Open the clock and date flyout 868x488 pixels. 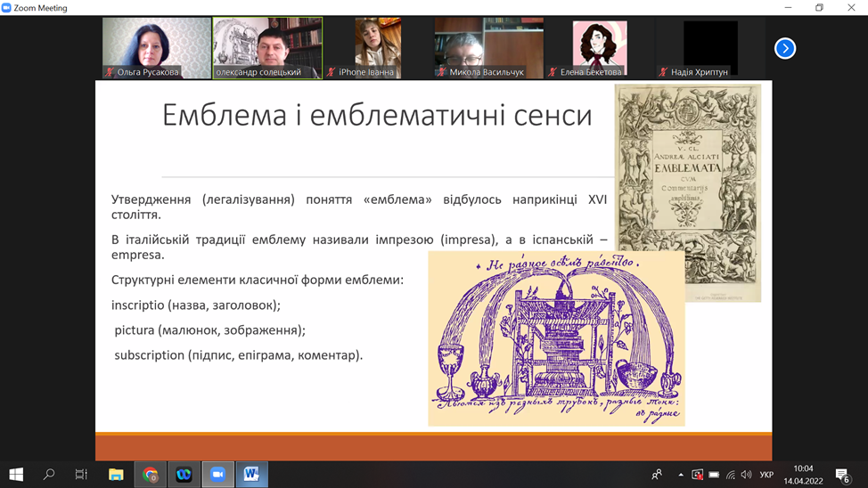803,475
